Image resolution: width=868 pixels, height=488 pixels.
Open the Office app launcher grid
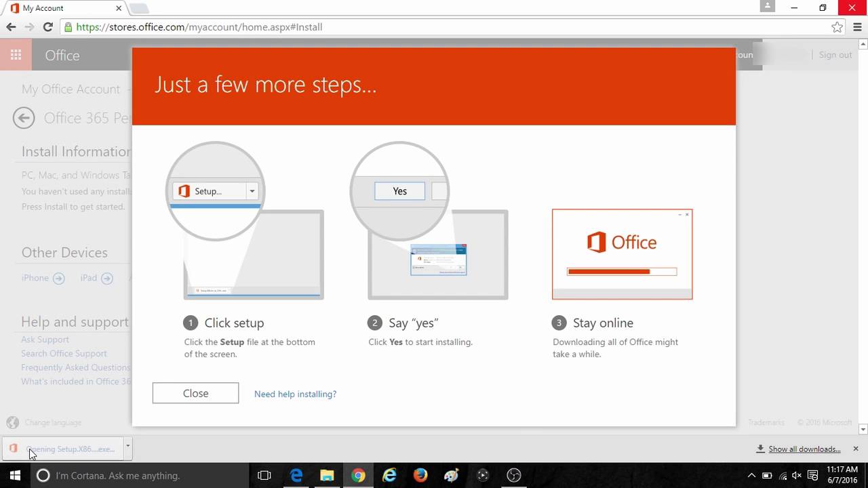pyautogui.click(x=16, y=55)
